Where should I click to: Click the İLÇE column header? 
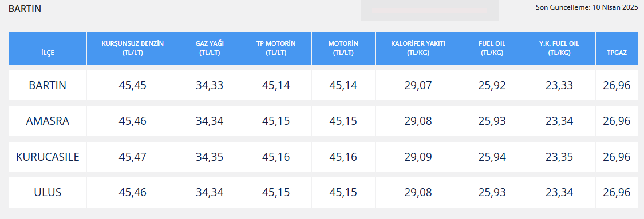pyautogui.click(x=48, y=53)
